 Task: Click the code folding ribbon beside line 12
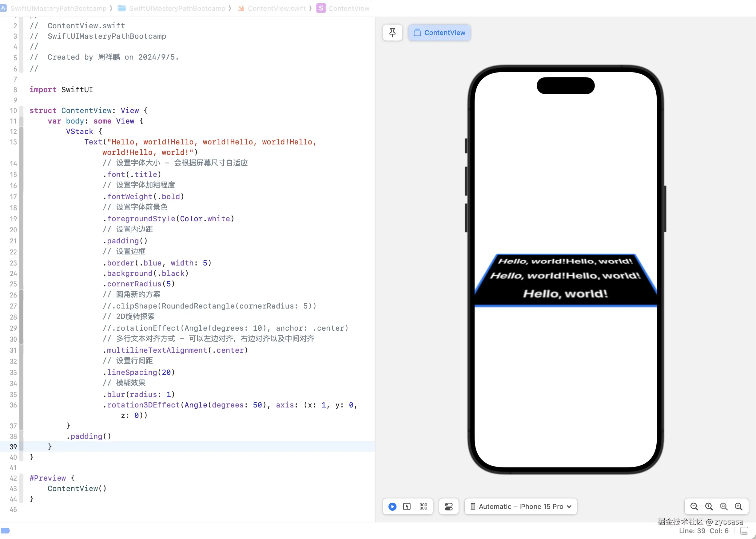21,132
